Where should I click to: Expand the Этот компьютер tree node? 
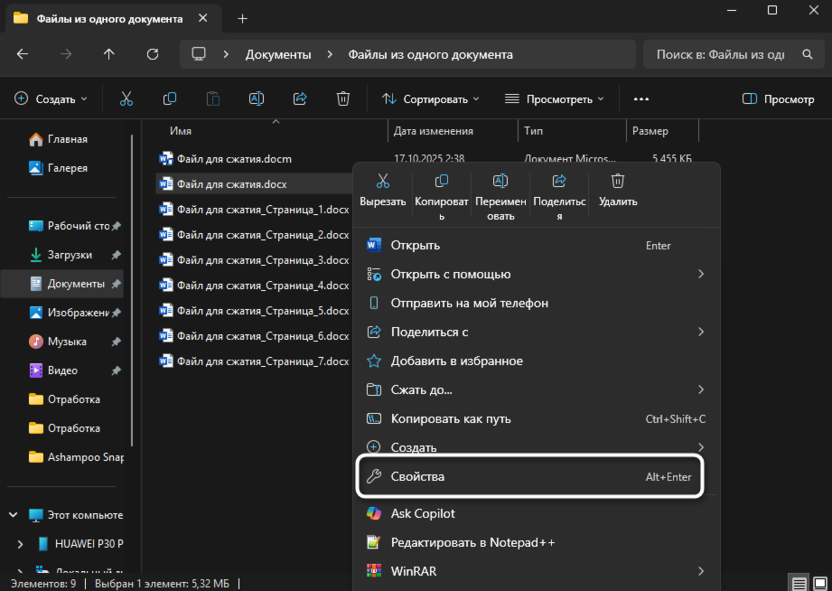pos(13,515)
